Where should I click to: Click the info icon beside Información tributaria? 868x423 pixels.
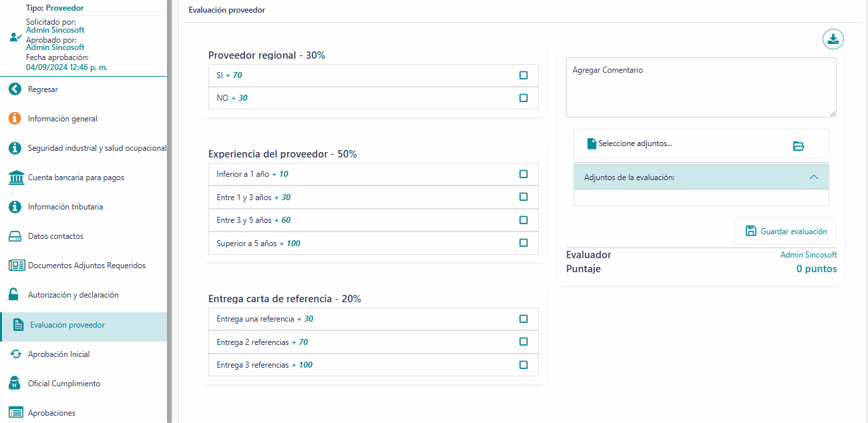point(15,207)
